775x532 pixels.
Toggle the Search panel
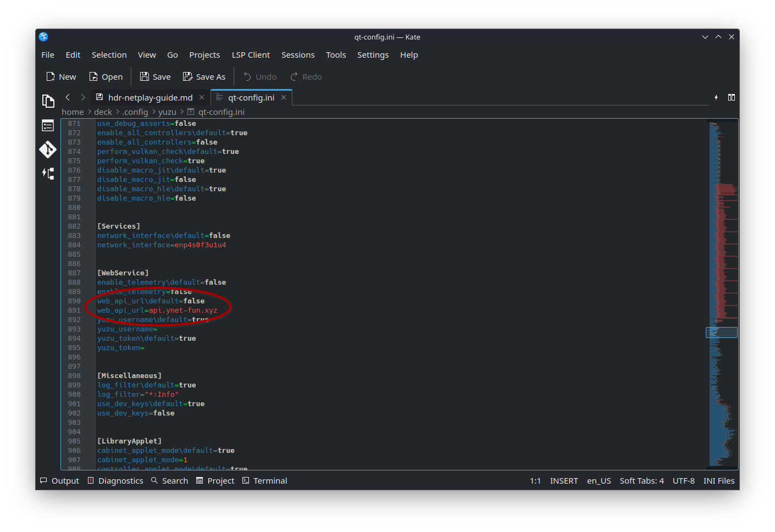pos(169,481)
